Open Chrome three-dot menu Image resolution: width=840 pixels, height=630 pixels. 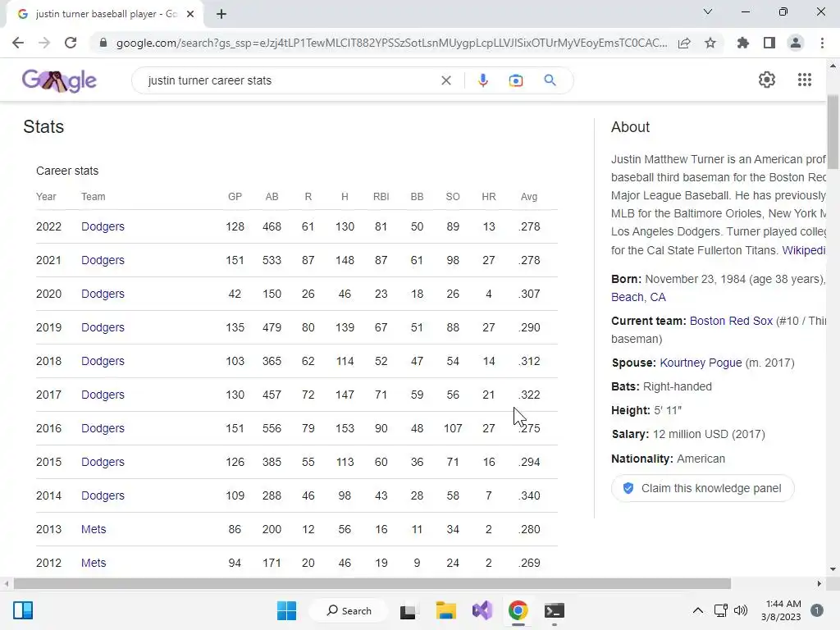pos(822,43)
